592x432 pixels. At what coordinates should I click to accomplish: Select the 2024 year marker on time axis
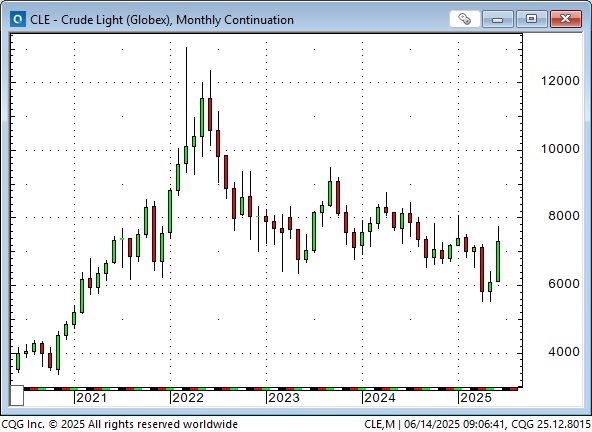[379, 398]
